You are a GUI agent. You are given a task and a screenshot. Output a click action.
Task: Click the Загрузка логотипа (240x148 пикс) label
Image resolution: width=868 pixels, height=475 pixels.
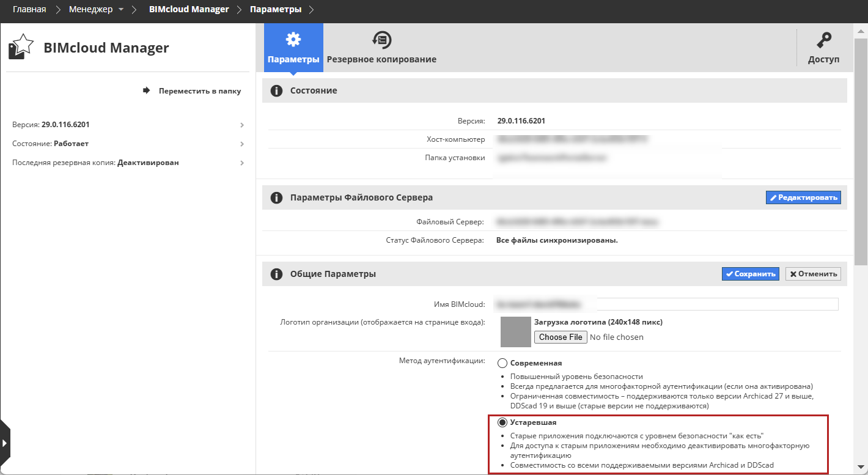point(598,322)
